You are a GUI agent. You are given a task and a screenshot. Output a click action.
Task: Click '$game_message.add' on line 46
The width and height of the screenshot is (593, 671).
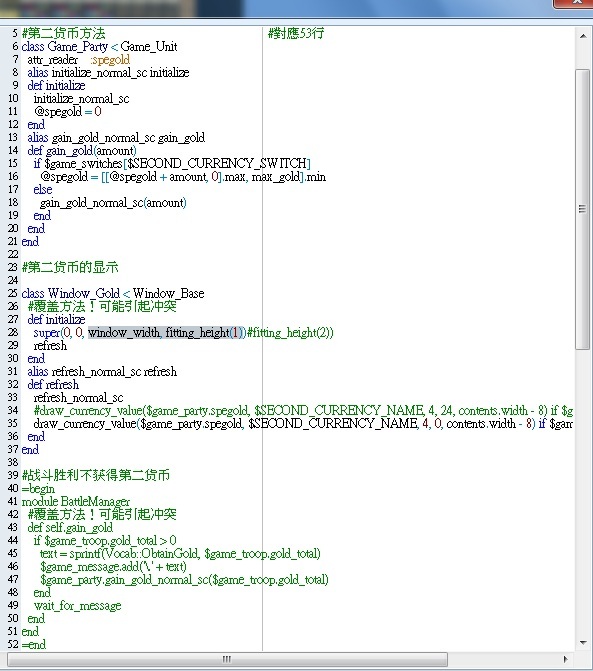tap(90, 567)
